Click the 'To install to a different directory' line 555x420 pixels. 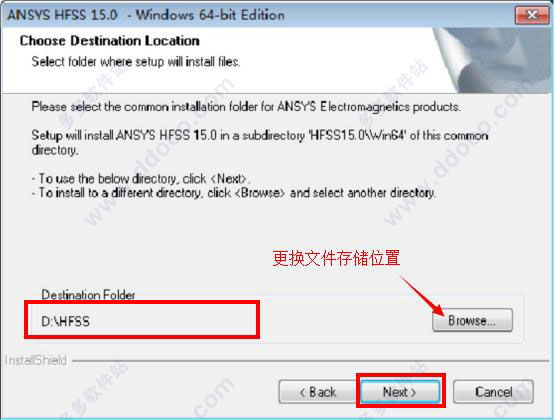pos(234,193)
